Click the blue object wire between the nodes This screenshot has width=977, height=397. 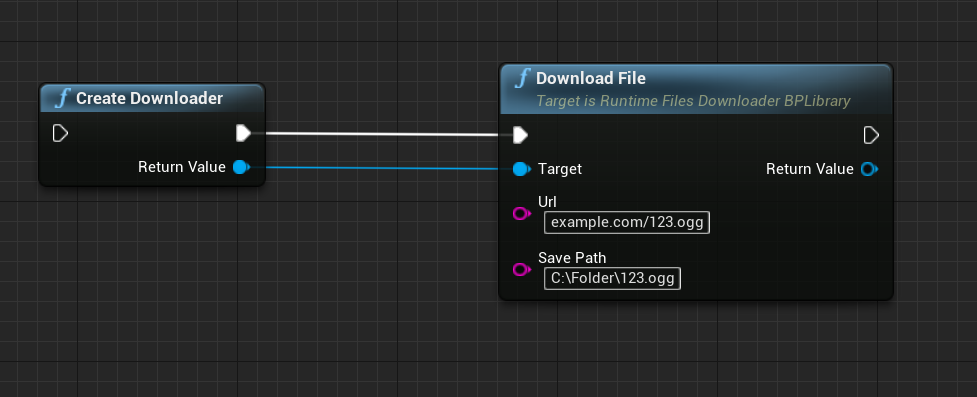click(x=381, y=168)
